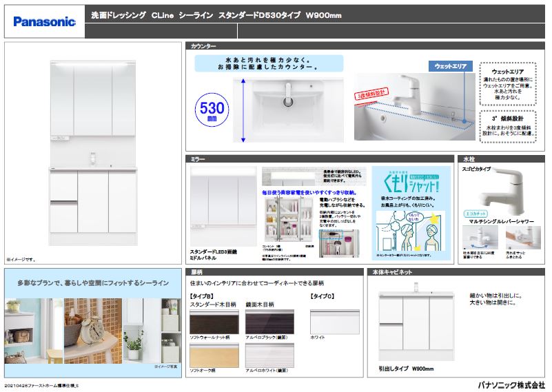Click the カウンター section header
The height and width of the screenshot is (392, 552).
pos(365,45)
